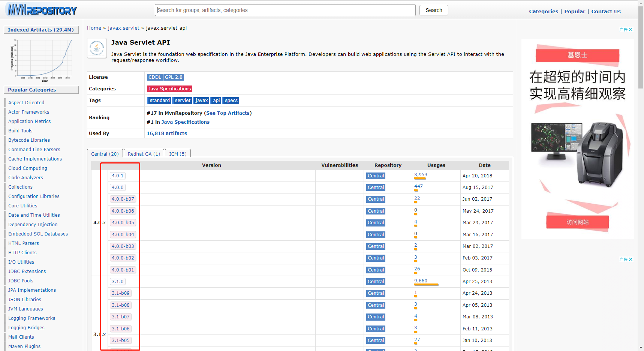This screenshot has height=351, width=644.
Task: Open the 447 usages link
Action: click(x=418, y=186)
